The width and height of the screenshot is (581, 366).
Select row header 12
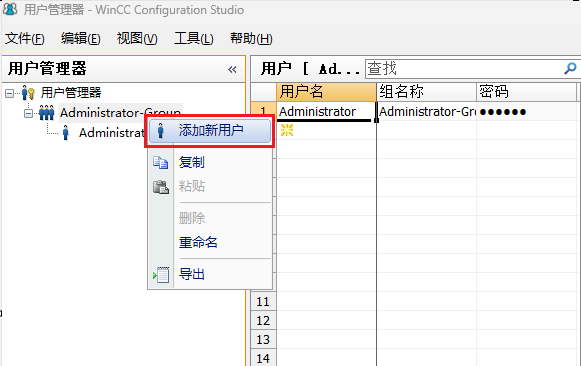[263, 320]
